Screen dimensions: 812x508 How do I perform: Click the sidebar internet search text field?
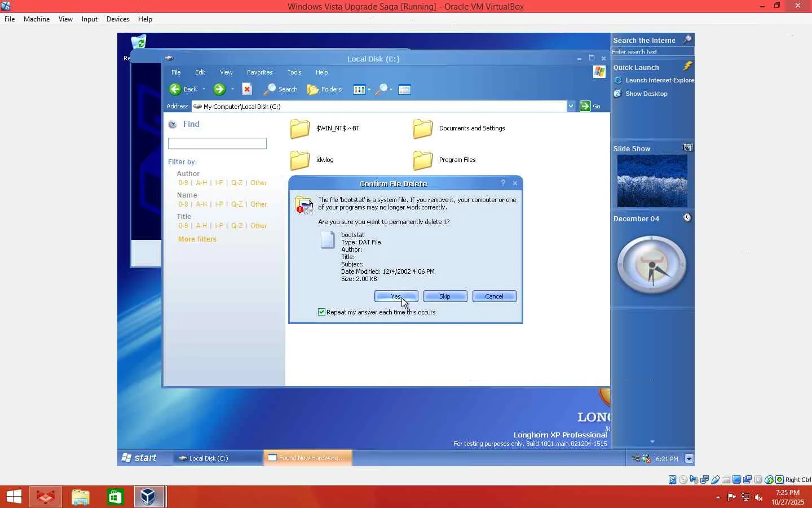point(652,52)
